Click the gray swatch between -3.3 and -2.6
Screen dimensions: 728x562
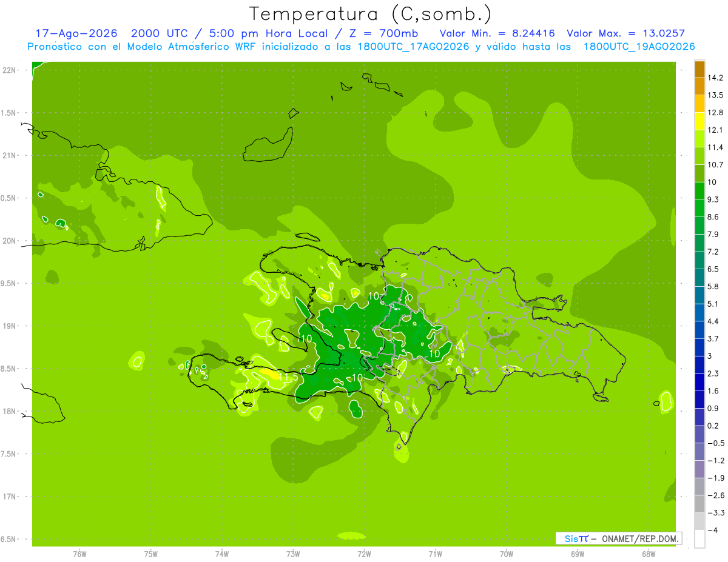click(x=699, y=504)
